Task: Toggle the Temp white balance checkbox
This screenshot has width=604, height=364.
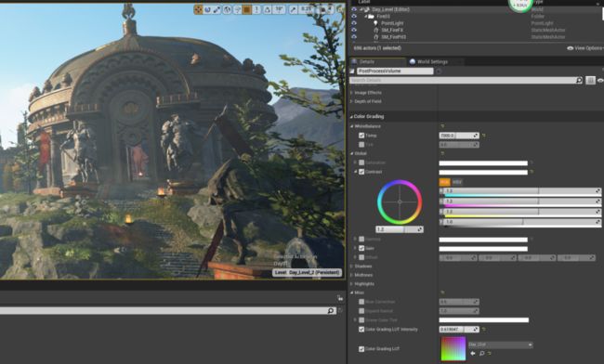Action: (x=361, y=136)
